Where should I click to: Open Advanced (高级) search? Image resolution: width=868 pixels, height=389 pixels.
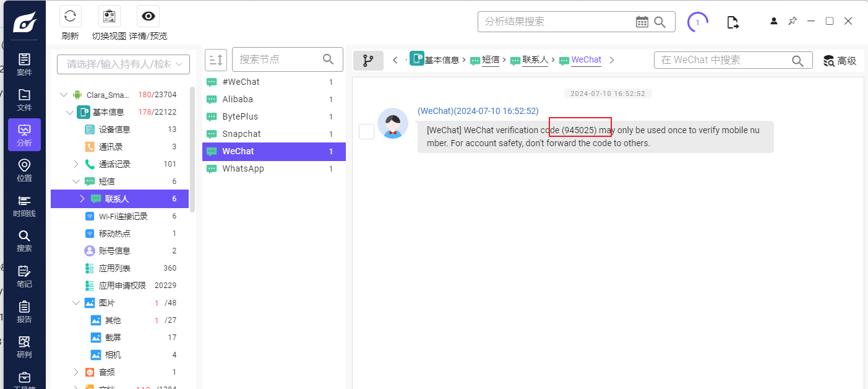pos(840,61)
